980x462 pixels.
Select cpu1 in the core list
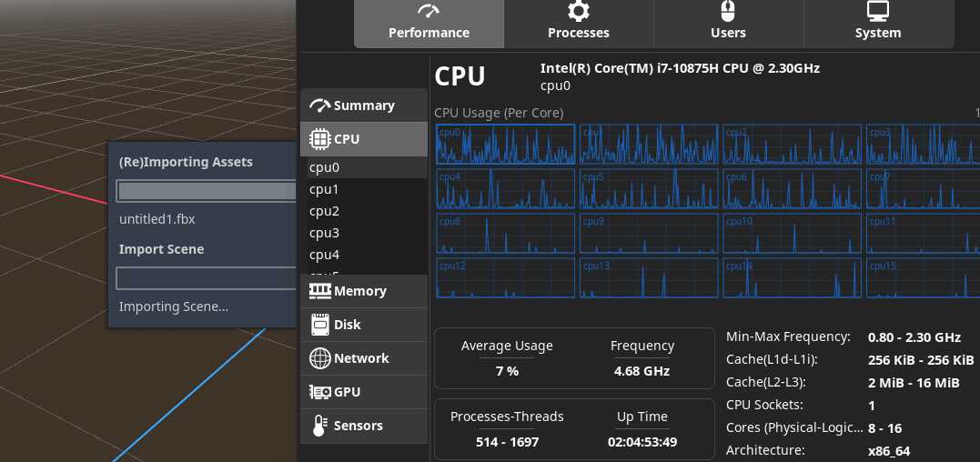coord(324,189)
